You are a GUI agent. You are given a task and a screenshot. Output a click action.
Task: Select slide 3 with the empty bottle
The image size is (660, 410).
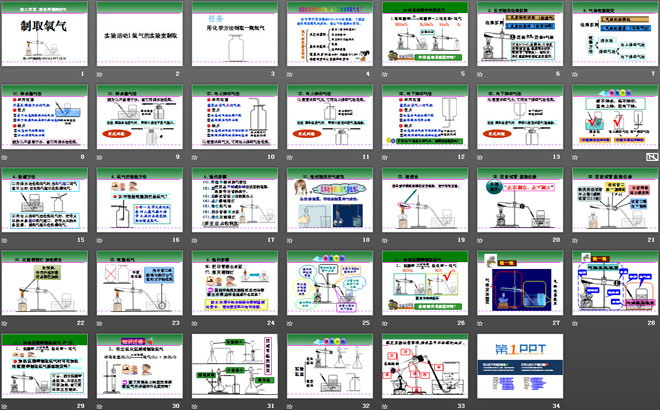point(235,33)
